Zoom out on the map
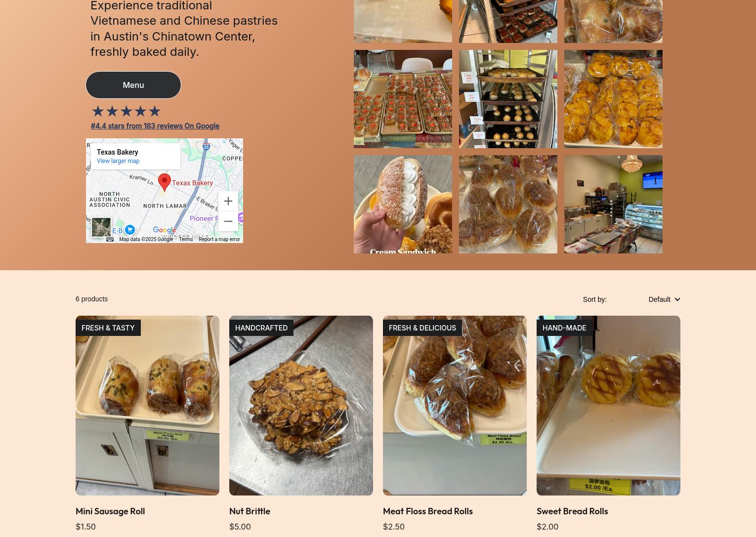Screen dimensions: 756x537 (228, 221)
